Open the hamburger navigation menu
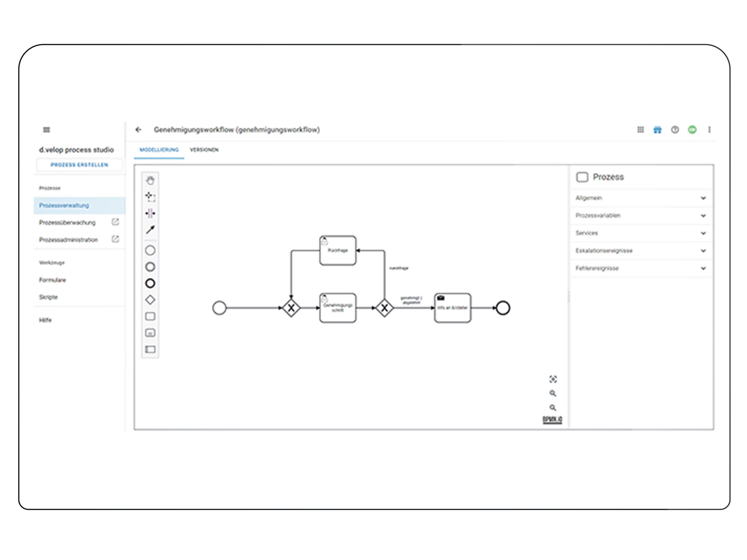 coord(46,130)
